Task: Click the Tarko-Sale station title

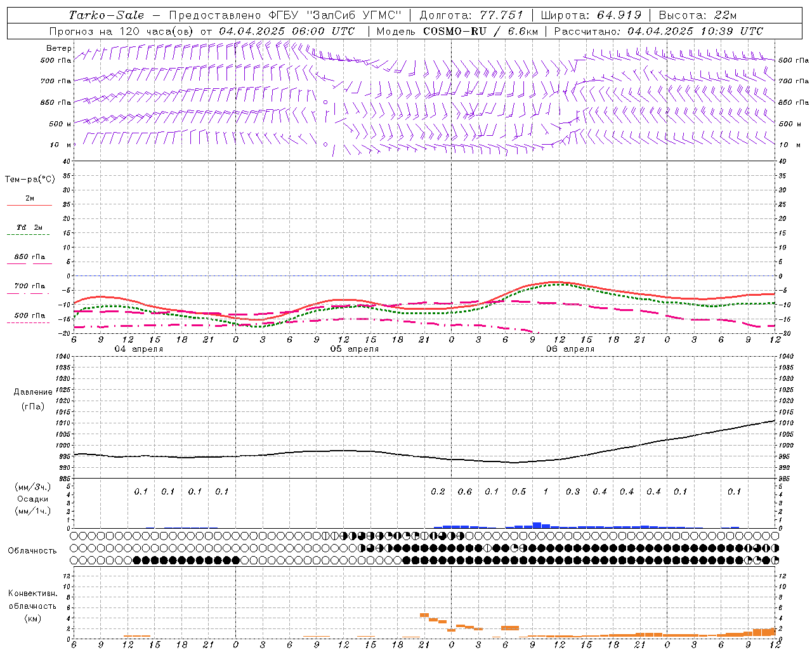Action: click(x=106, y=15)
